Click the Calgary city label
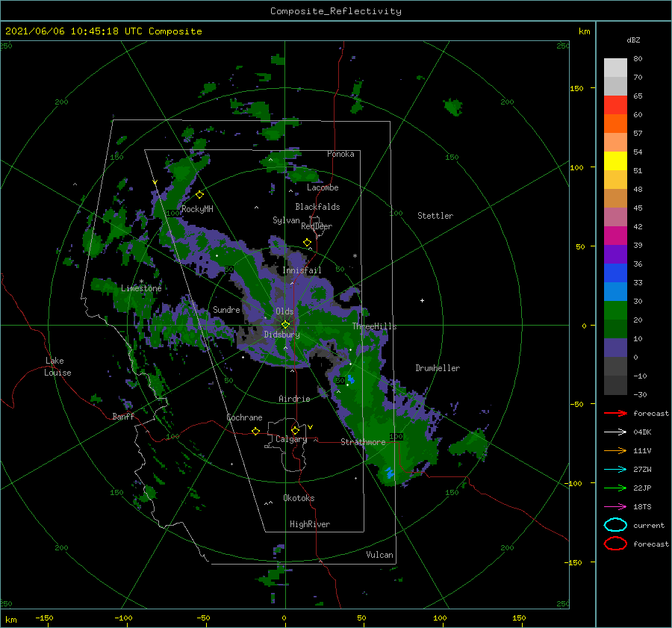Viewport: 672px width, 628px height. (x=291, y=439)
